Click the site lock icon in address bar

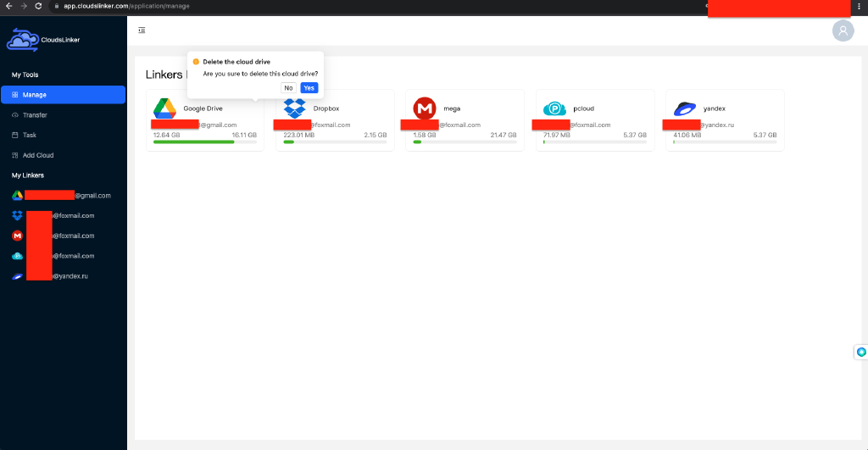click(57, 6)
